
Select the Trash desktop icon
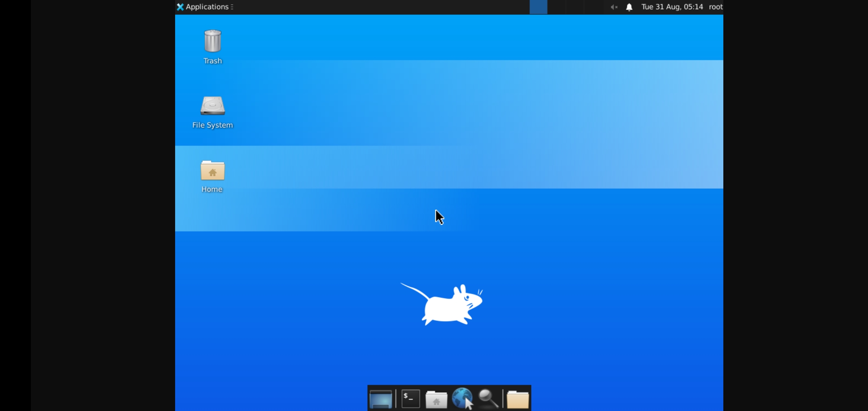point(212,41)
